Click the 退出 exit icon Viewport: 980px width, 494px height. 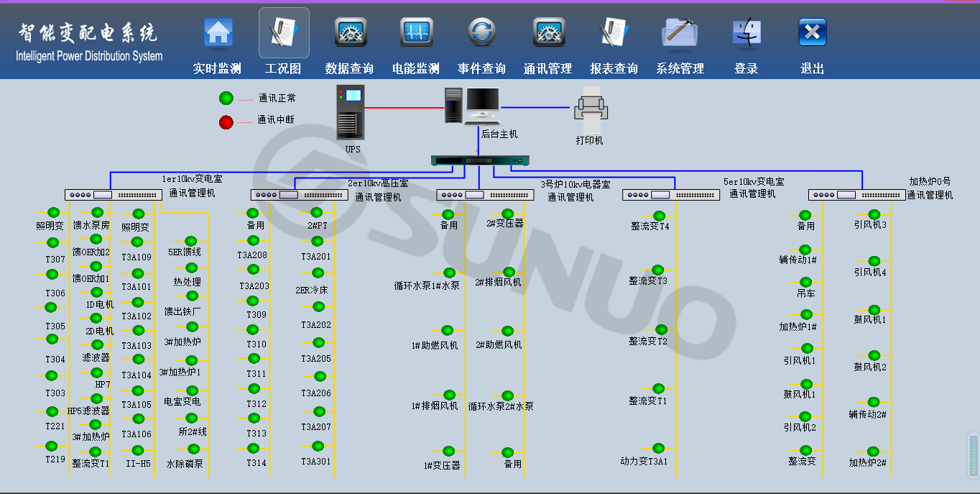[x=813, y=33]
